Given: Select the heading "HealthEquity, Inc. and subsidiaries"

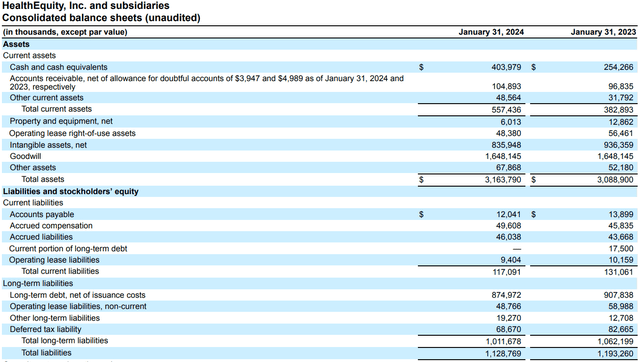Looking at the screenshot, I should 86,6.
